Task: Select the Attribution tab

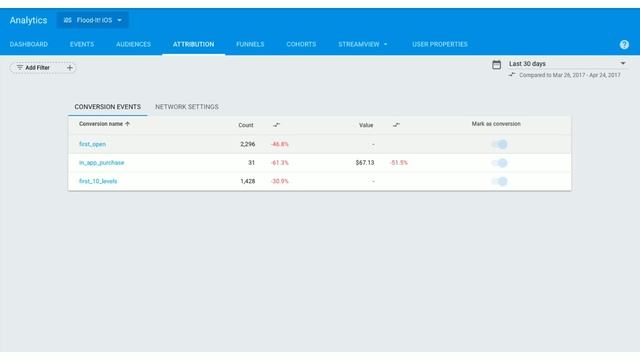Action: (193, 44)
